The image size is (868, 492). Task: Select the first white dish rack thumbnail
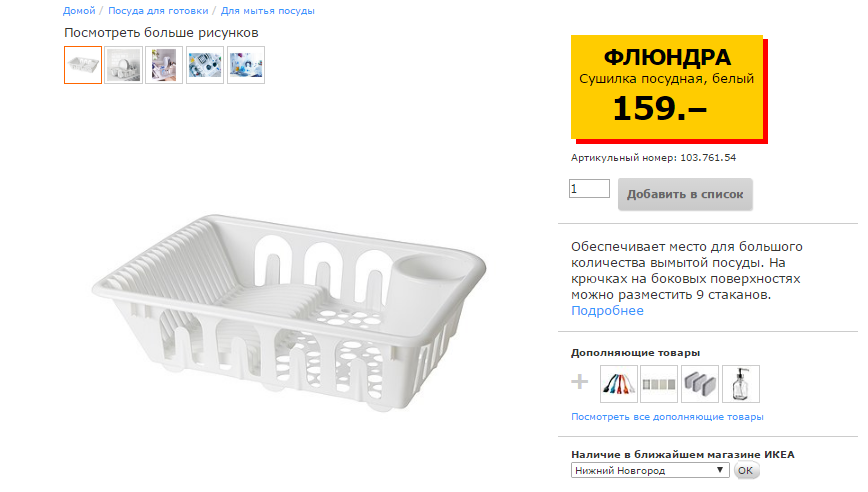point(83,65)
